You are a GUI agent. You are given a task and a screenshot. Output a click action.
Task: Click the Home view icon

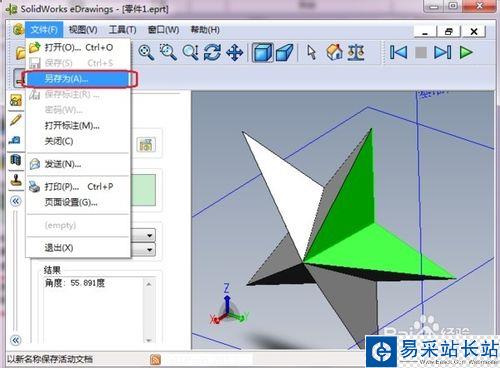point(334,52)
